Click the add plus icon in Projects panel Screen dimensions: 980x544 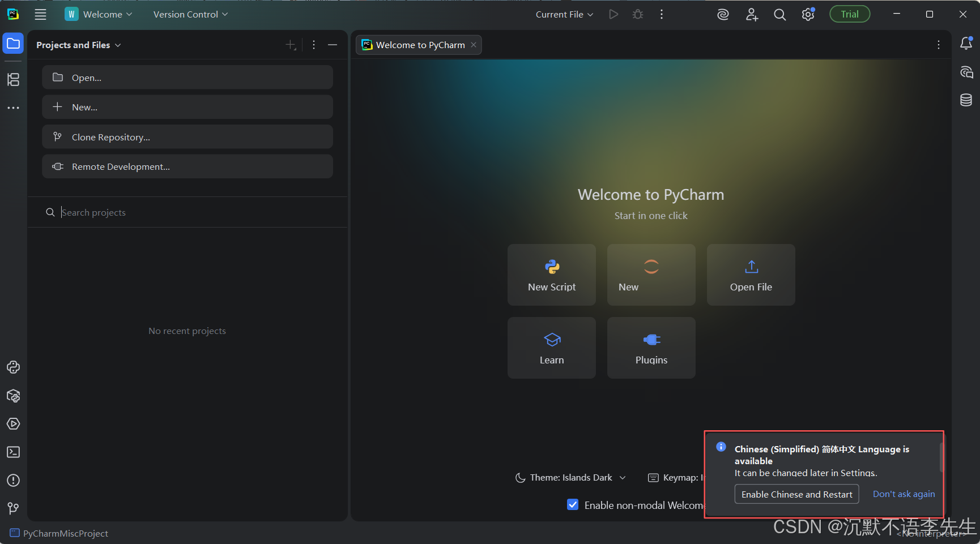[x=291, y=45]
